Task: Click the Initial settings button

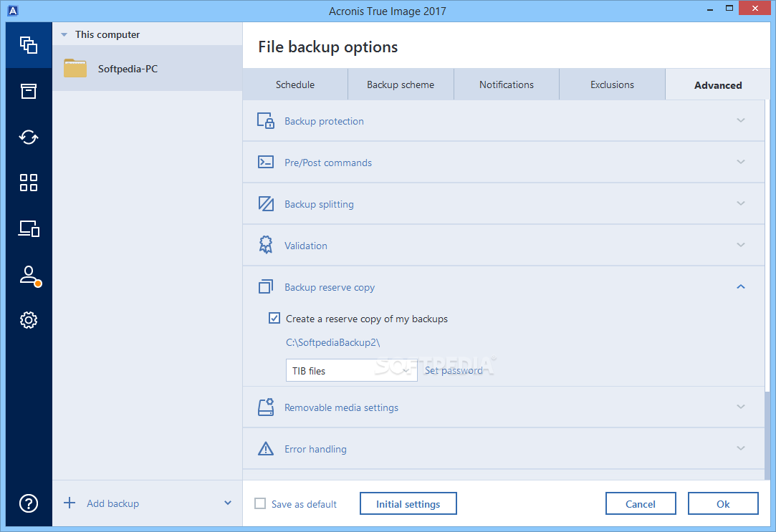Action: point(408,503)
